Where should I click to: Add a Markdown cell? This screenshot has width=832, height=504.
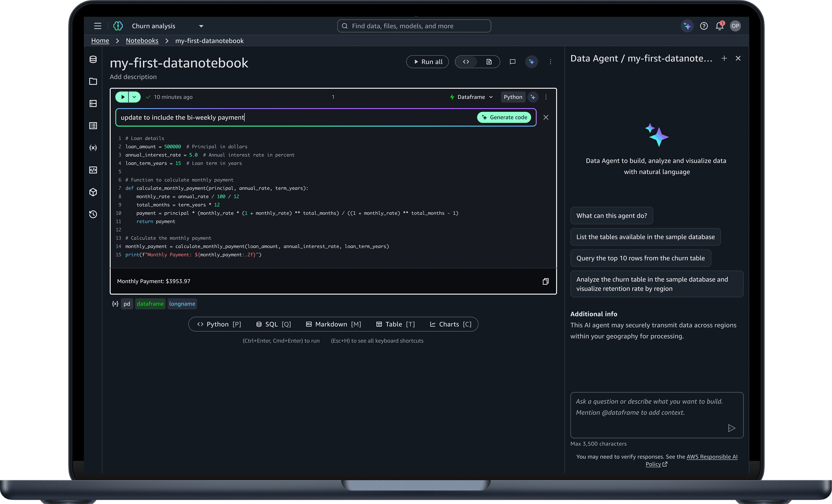(x=333, y=324)
